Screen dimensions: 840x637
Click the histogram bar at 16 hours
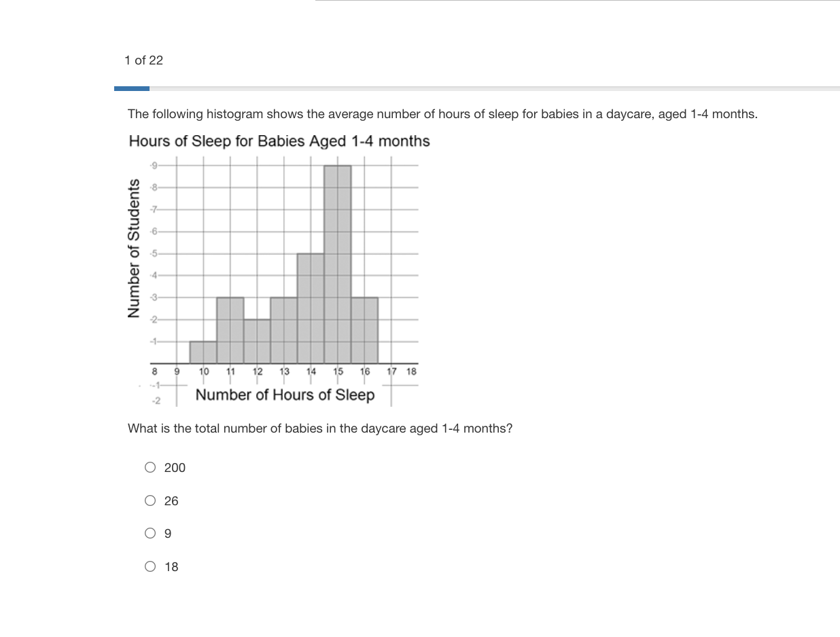click(x=364, y=331)
